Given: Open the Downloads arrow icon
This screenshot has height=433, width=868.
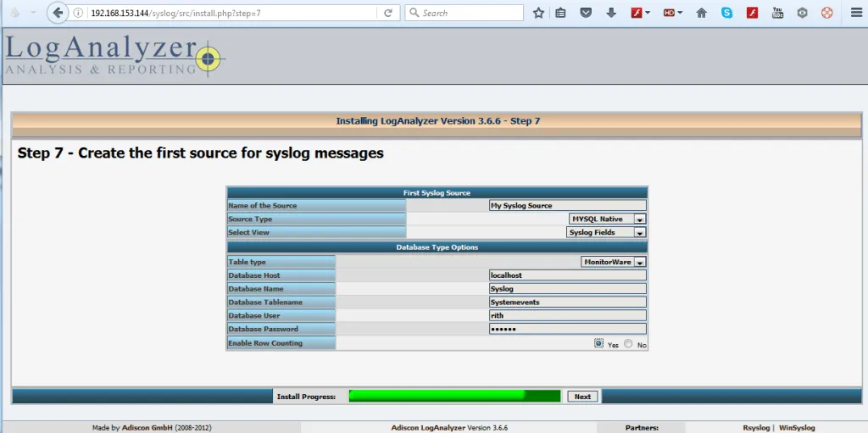Looking at the screenshot, I should 611,13.
